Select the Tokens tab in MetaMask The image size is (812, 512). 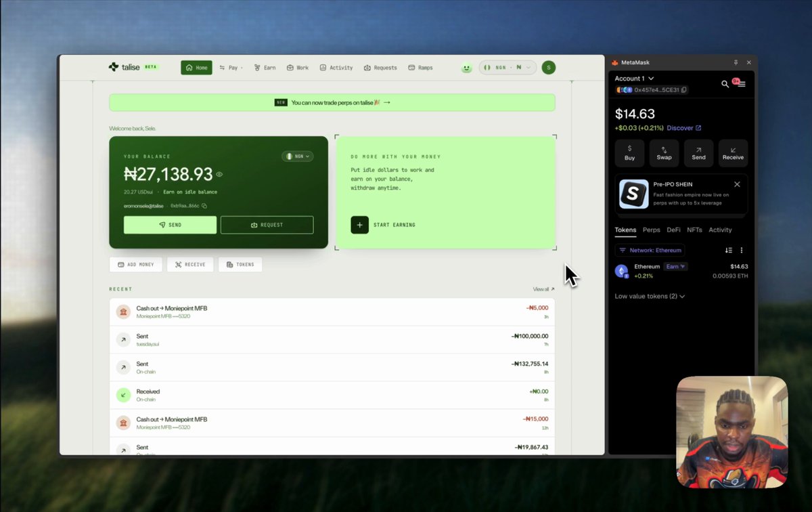pyautogui.click(x=625, y=230)
